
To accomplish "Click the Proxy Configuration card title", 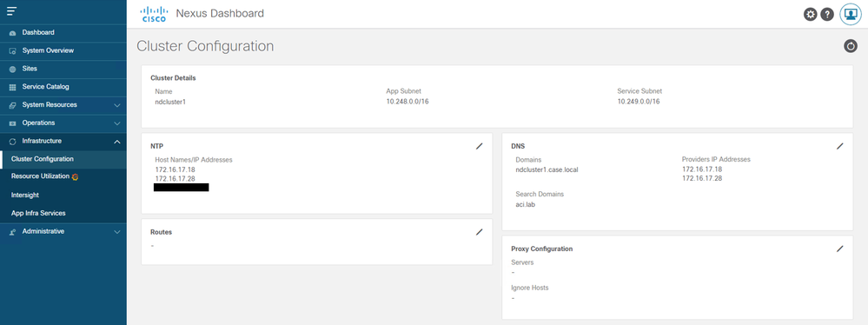I will (x=542, y=249).
